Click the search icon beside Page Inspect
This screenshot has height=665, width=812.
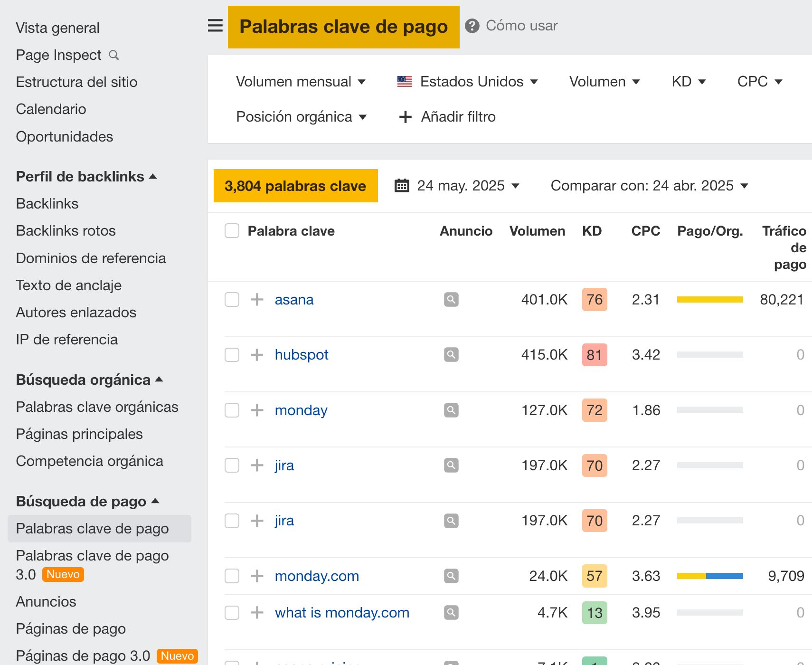coord(114,55)
